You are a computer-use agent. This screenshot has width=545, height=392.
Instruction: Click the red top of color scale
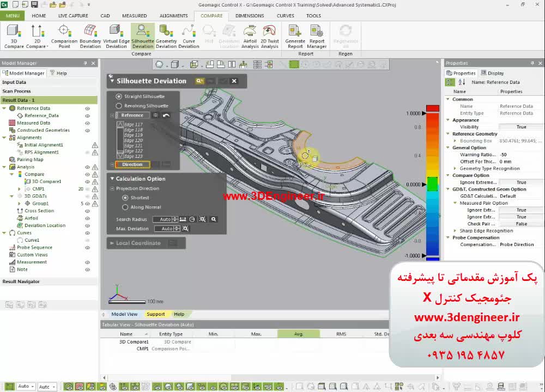point(432,108)
